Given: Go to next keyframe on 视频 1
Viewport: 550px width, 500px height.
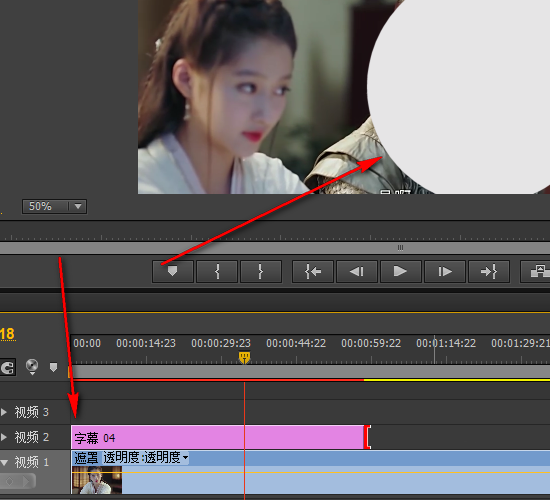Looking at the screenshot, I should pos(26,481).
